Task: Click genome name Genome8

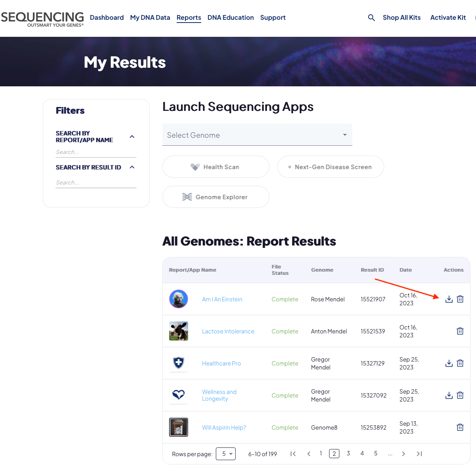Action: click(x=324, y=428)
